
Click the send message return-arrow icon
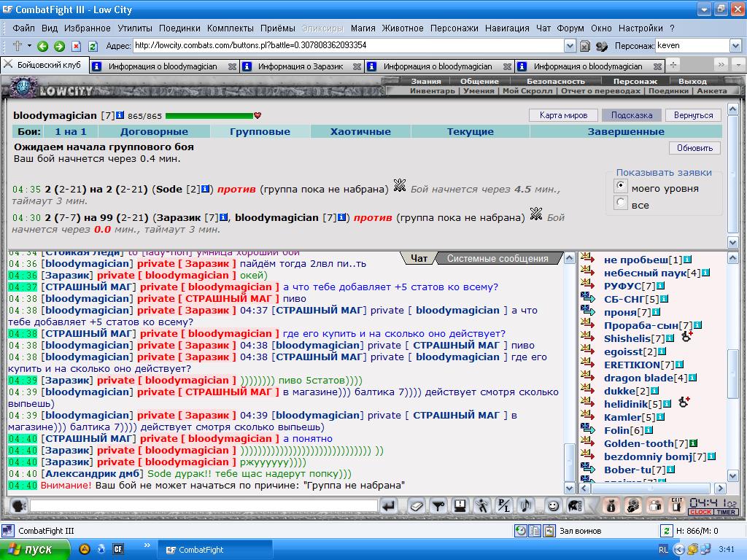[x=389, y=505]
